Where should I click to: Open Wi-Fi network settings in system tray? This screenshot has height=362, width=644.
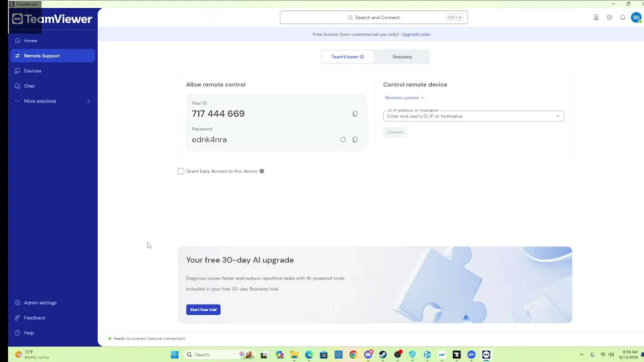(x=603, y=355)
